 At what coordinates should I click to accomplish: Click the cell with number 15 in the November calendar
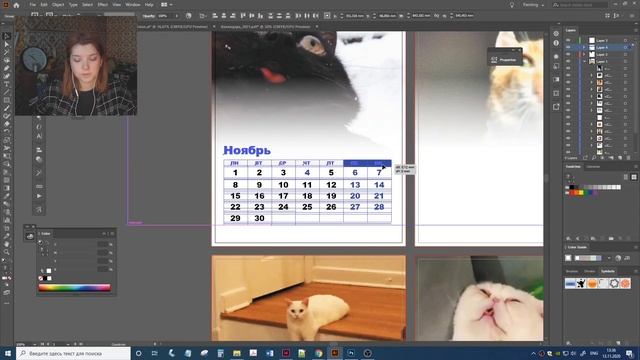tap(236, 196)
